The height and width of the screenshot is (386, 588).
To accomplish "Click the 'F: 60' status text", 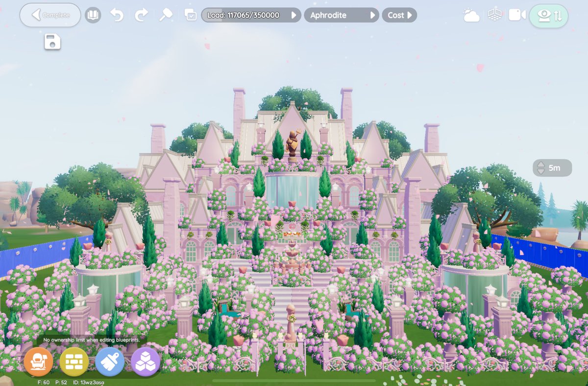I will coord(44,382).
